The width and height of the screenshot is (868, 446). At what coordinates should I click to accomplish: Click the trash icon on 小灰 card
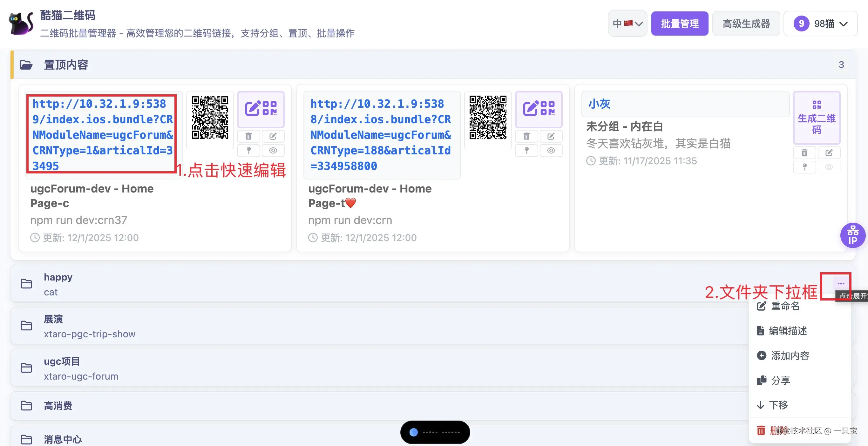point(804,153)
